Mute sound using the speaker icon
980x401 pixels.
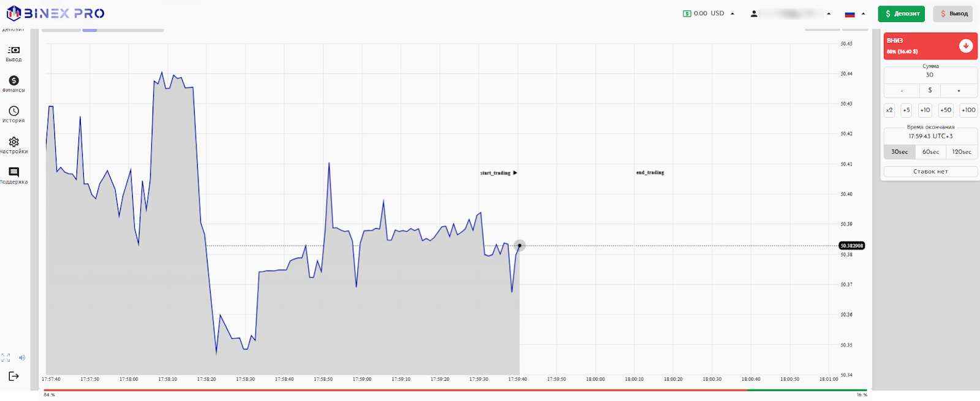click(22, 357)
